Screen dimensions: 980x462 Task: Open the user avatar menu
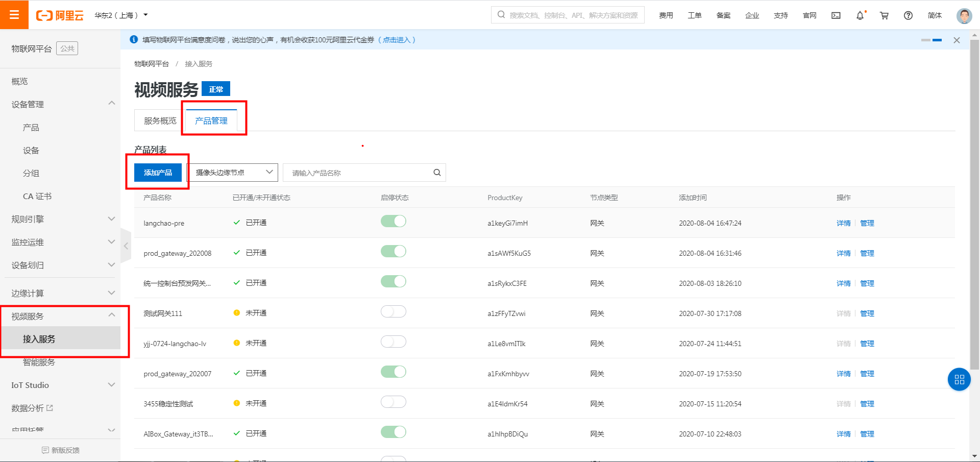click(964, 15)
